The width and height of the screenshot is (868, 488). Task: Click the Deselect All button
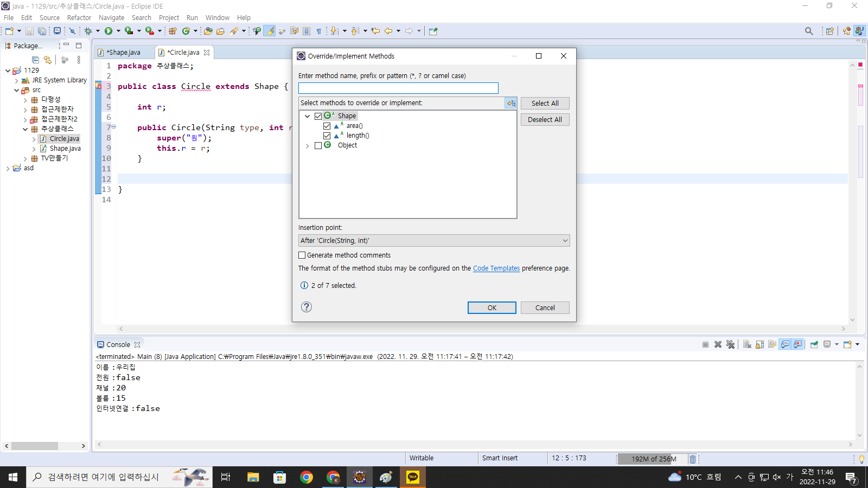545,119
